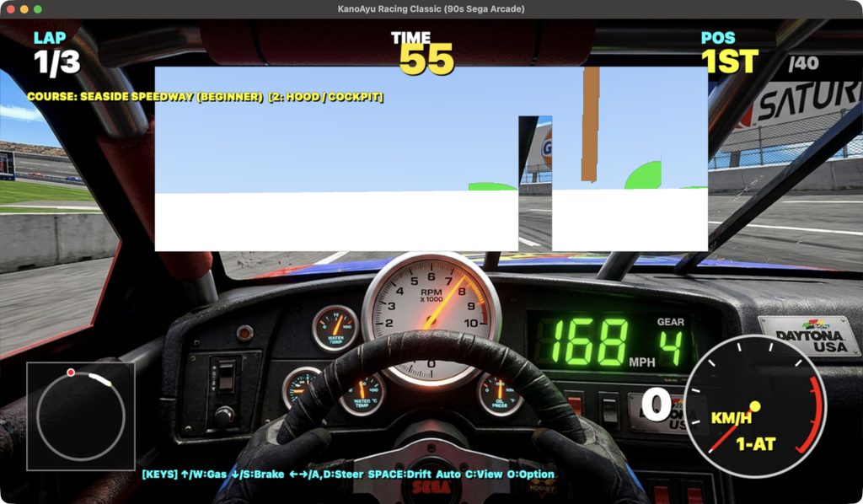This screenshot has height=504, width=863.
Task: Click the GEAR 4 digital indicator
Action: 671,341
